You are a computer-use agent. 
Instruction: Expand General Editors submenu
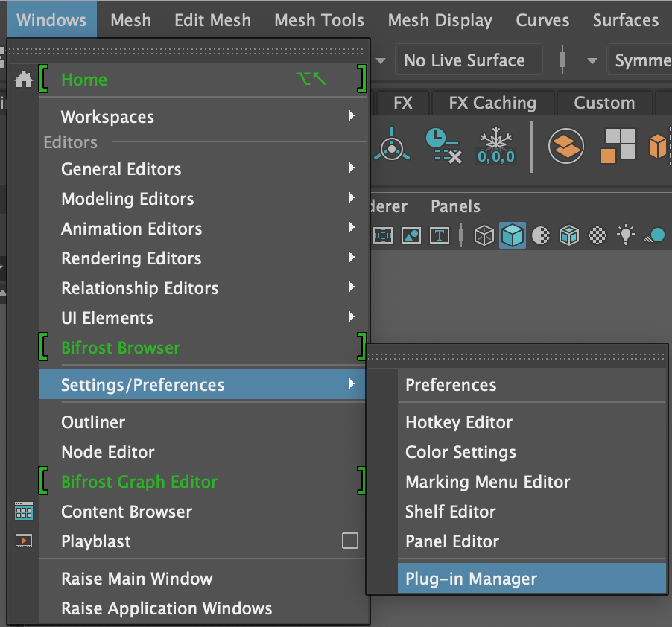click(x=351, y=168)
